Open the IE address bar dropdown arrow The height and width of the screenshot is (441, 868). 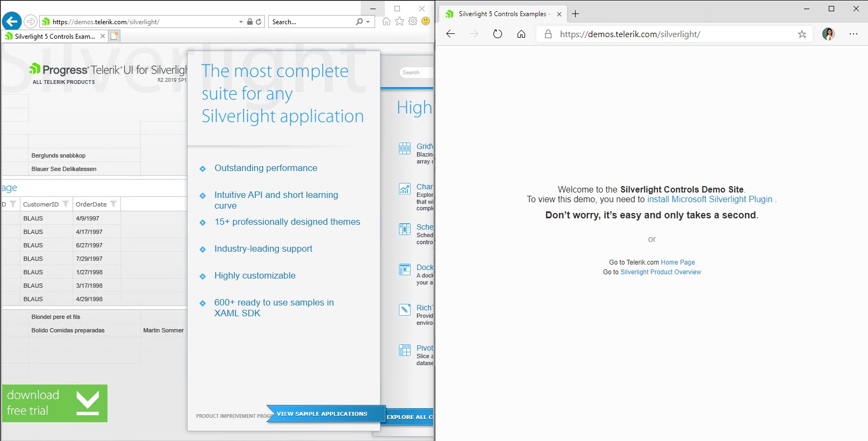(x=241, y=22)
